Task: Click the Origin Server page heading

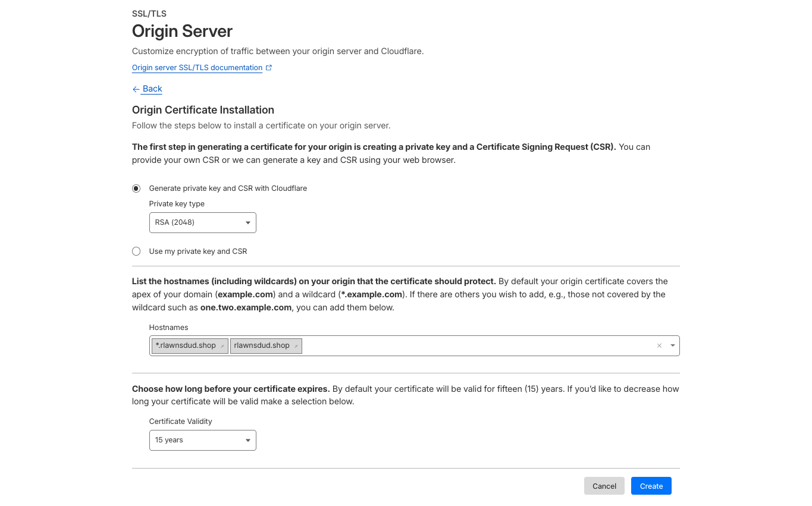Action: [x=182, y=31]
